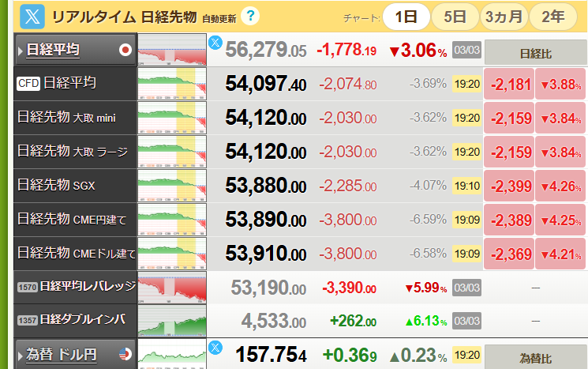Click the 53,910.00 CME dollar price
The width and height of the screenshot is (588, 369).
[266, 254]
